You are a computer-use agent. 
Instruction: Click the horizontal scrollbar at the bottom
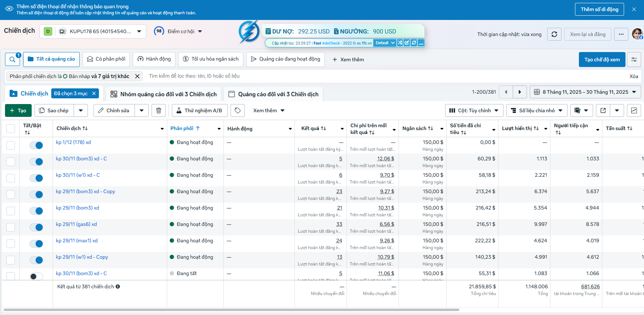coord(231,310)
